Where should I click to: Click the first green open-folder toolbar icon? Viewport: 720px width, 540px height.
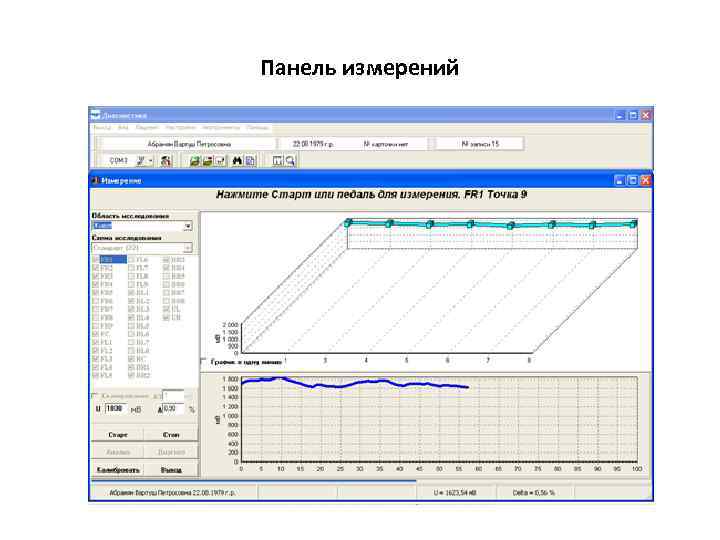pyautogui.click(x=195, y=161)
